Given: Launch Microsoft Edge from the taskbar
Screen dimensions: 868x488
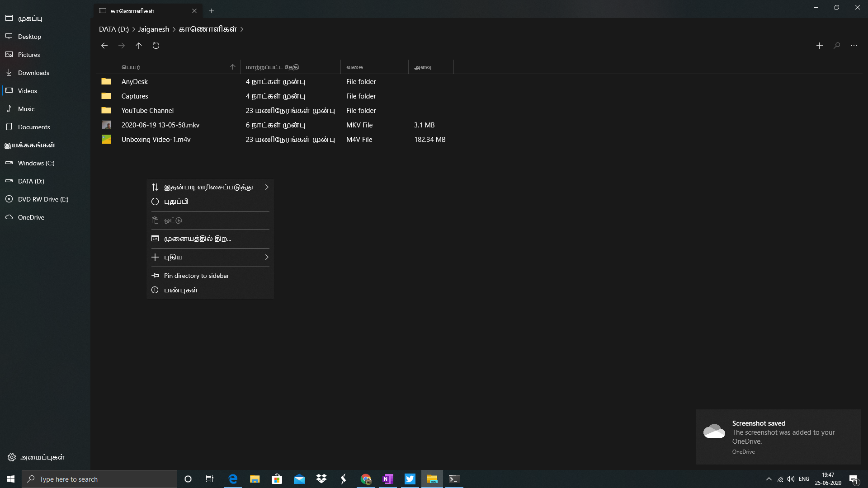Looking at the screenshot, I should coord(233,479).
